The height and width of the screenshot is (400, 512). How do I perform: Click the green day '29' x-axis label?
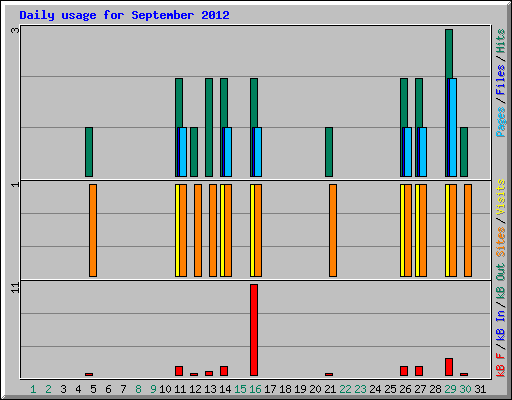450,389
